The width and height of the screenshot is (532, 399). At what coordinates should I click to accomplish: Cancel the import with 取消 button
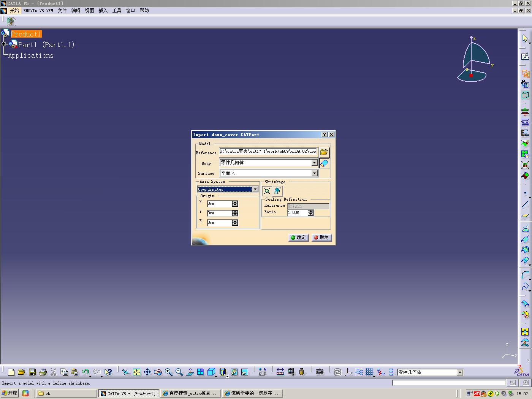pyautogui.click(x=321, y=237)
